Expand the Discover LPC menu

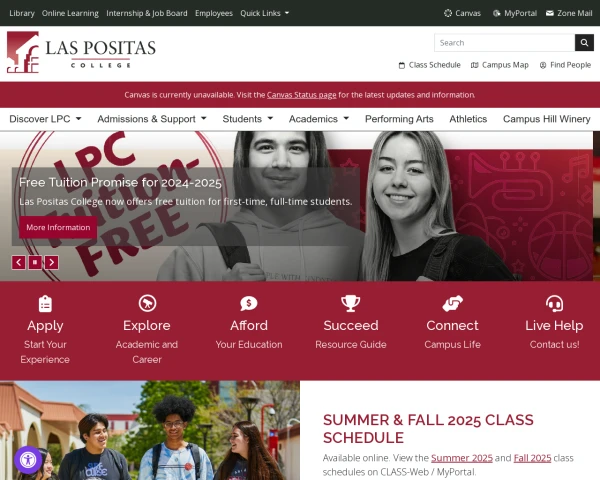[45, 119]
